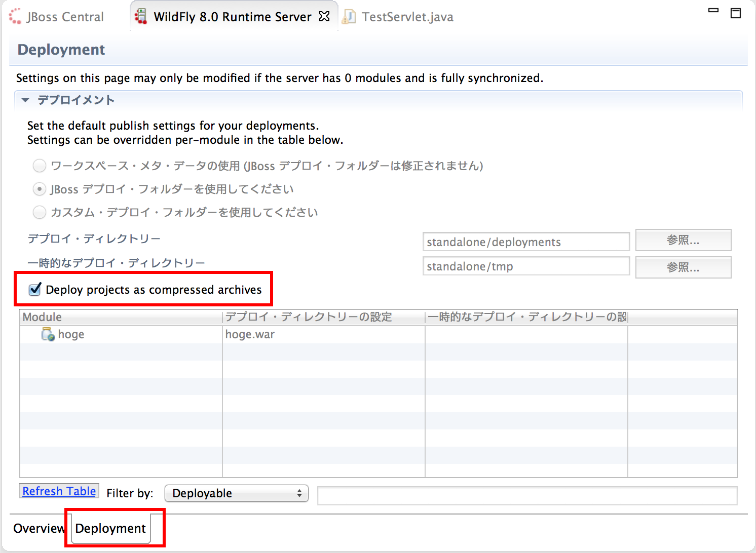The image size is (756, 553).
Task: Click the filter text input field
Action: tap(527, 495)
